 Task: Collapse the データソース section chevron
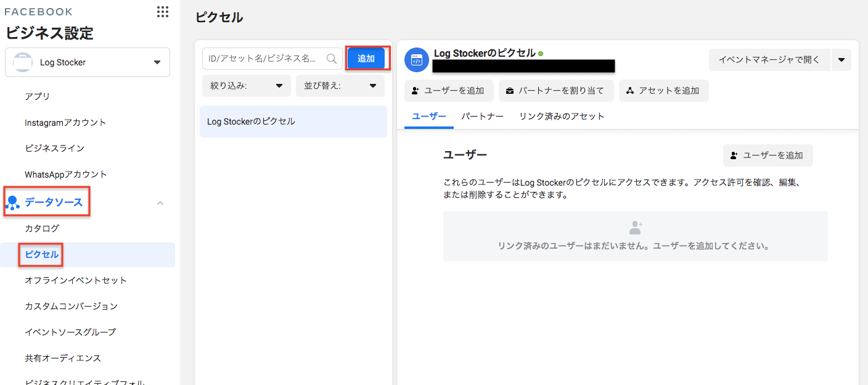pos(160,202)
